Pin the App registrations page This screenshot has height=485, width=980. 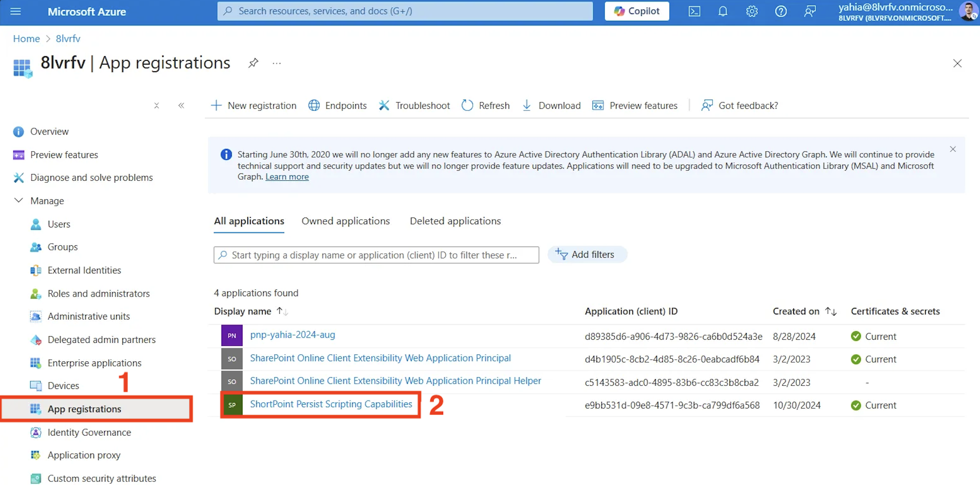tap(253, 63)
